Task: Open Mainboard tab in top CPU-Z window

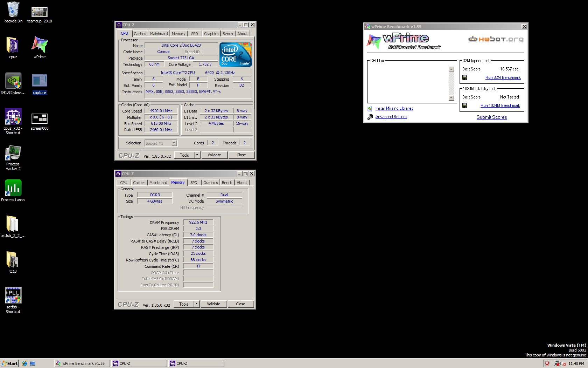Action: (159, 34)
